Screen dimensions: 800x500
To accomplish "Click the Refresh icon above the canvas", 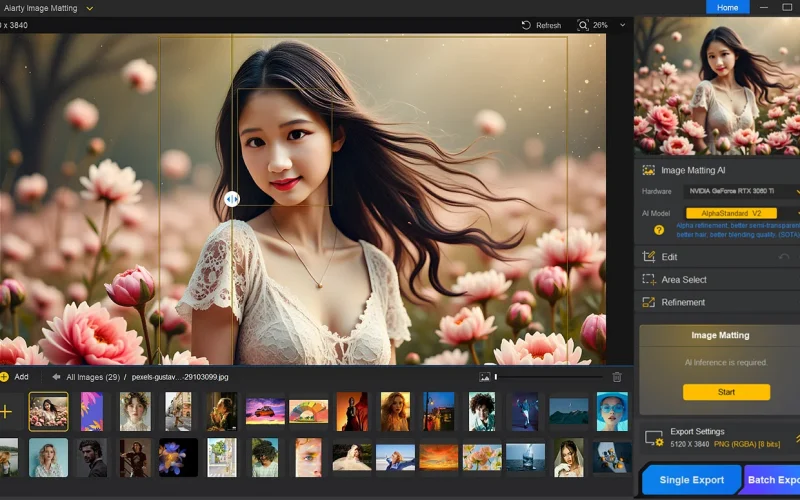I will click(x=526, y=25).
